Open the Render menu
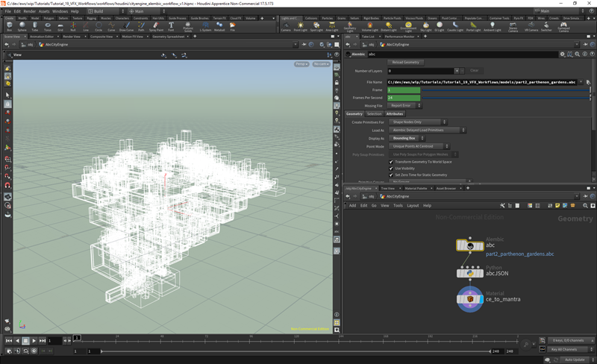 (x=29, y=11)
